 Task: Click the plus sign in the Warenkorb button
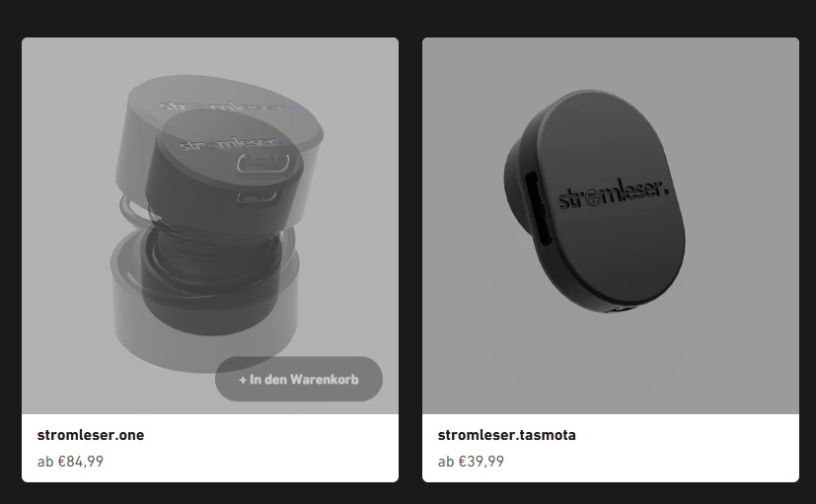[243, 380]
